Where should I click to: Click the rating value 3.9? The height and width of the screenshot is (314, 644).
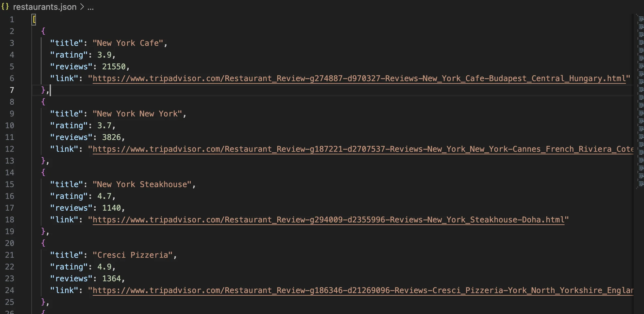coord(104,55)
